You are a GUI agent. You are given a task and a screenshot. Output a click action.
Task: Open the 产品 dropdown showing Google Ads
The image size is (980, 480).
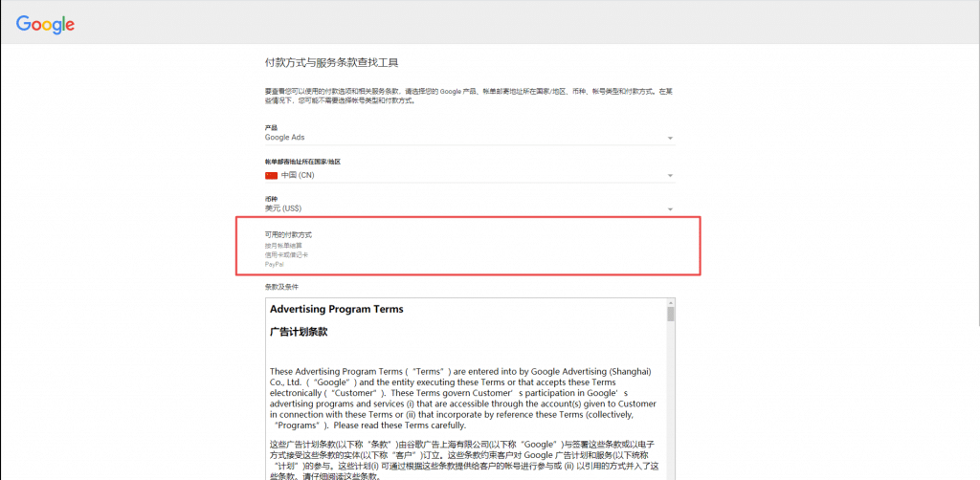pos(469,138)
